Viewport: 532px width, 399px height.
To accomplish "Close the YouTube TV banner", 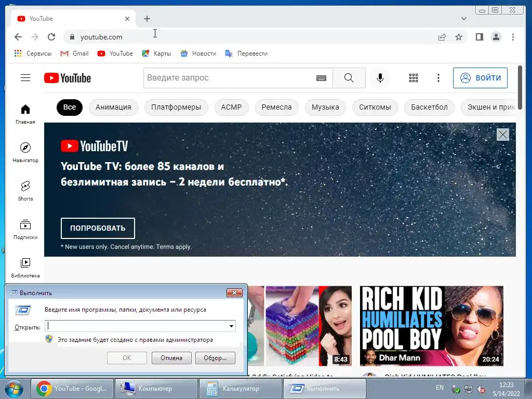I will point(502,135).
